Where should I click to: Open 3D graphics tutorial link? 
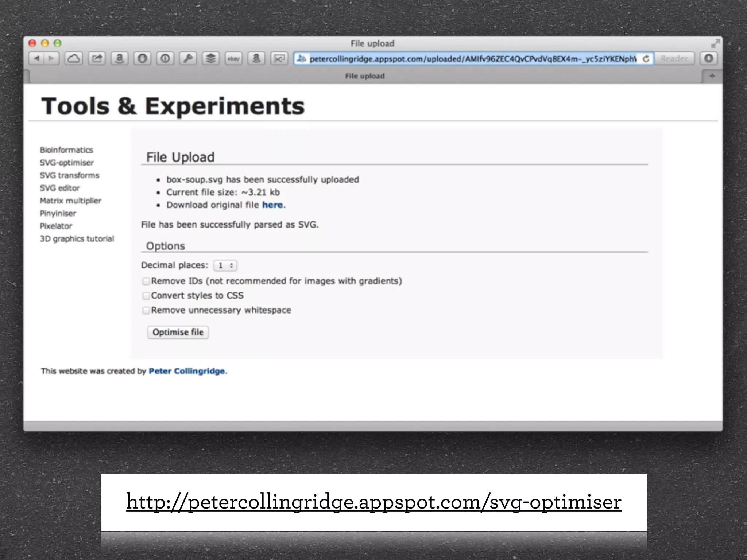tap(77, 239)
